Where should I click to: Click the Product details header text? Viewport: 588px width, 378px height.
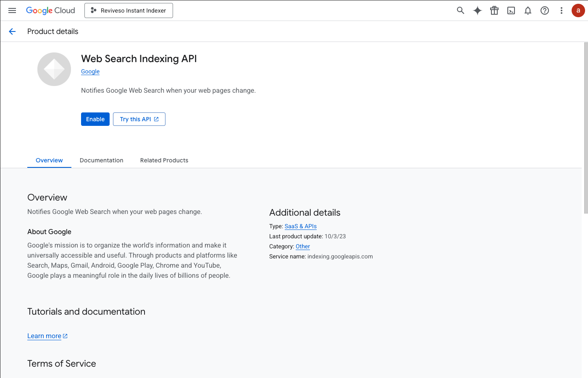pyautogui.click(x=53, y=31)
